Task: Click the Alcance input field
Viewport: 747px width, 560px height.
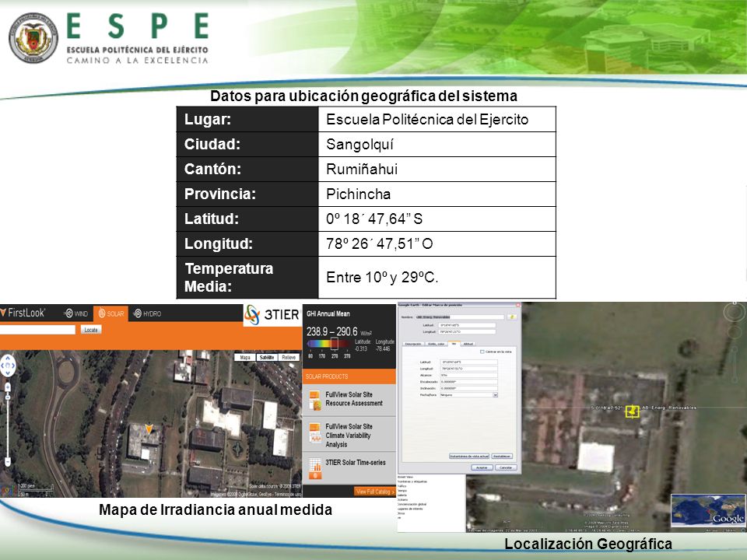Action: (x=468, y=375)
